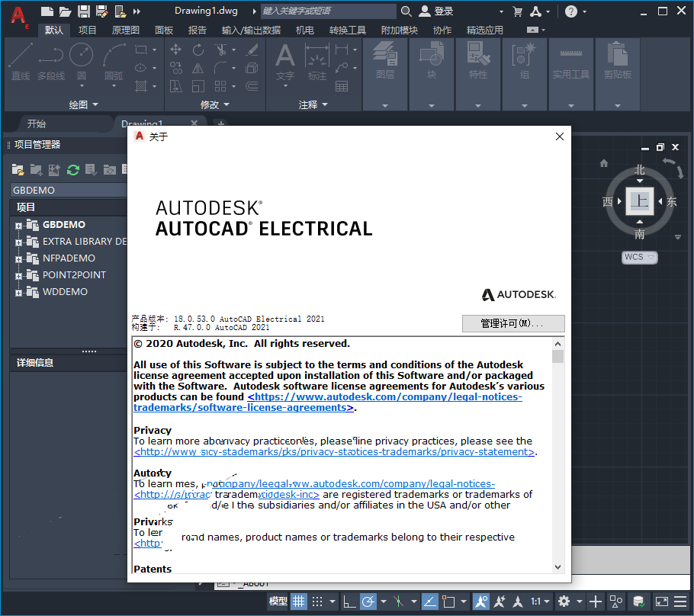Select the Rotate tool in the 修改 panel

pyautogui.click(x=198, y=50)
